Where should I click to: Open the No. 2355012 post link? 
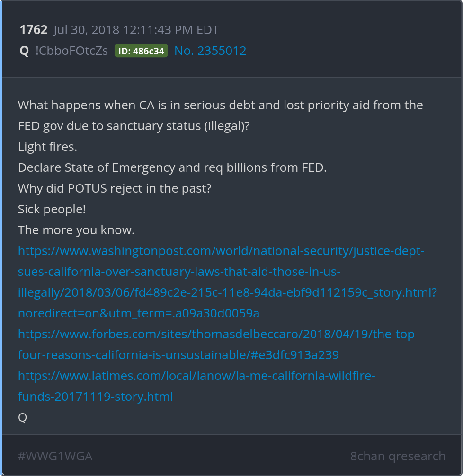(x=210, y=51)
